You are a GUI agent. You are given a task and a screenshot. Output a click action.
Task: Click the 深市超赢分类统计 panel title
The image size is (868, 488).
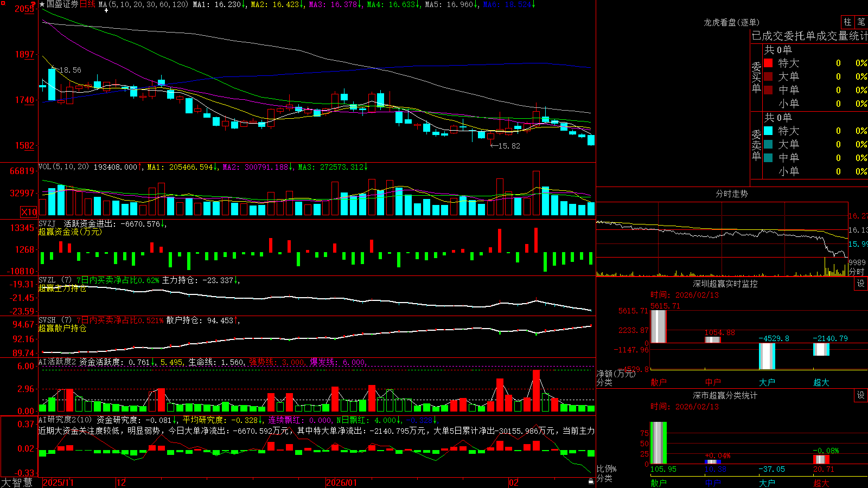[725, 395]
